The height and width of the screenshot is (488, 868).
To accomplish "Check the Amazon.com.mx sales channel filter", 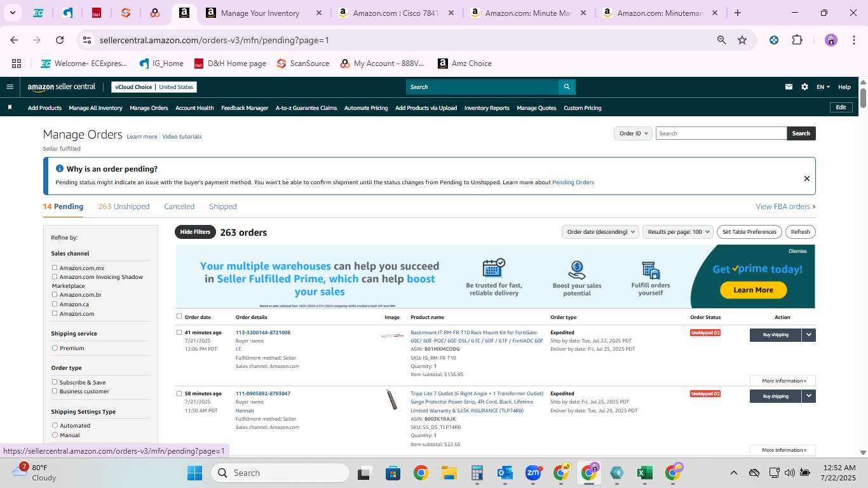I will coord(55,268).
